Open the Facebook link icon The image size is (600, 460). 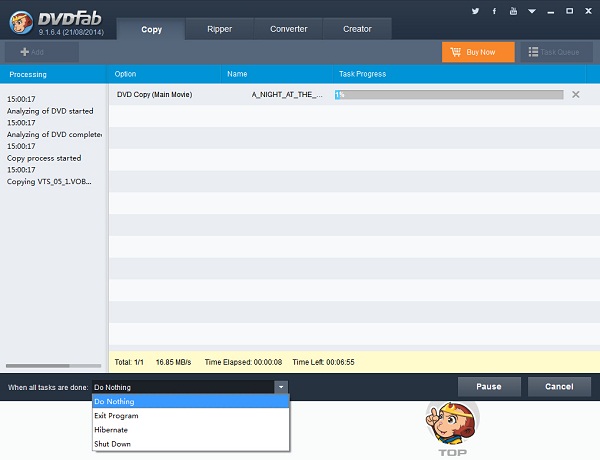coord(494,11)
